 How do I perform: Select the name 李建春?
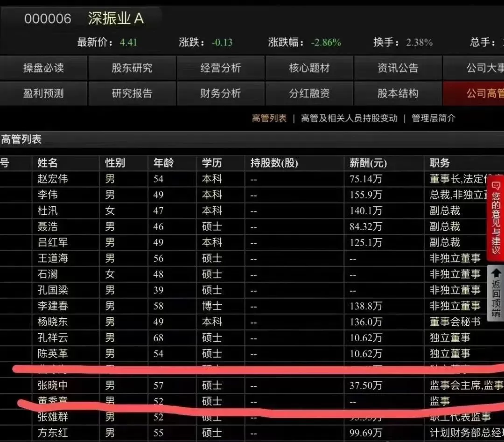[53, 306]
